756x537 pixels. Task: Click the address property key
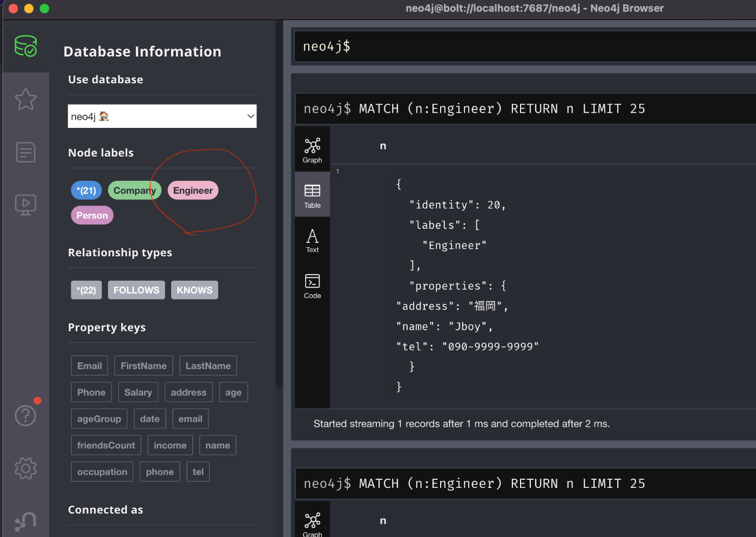click(188, 392)
